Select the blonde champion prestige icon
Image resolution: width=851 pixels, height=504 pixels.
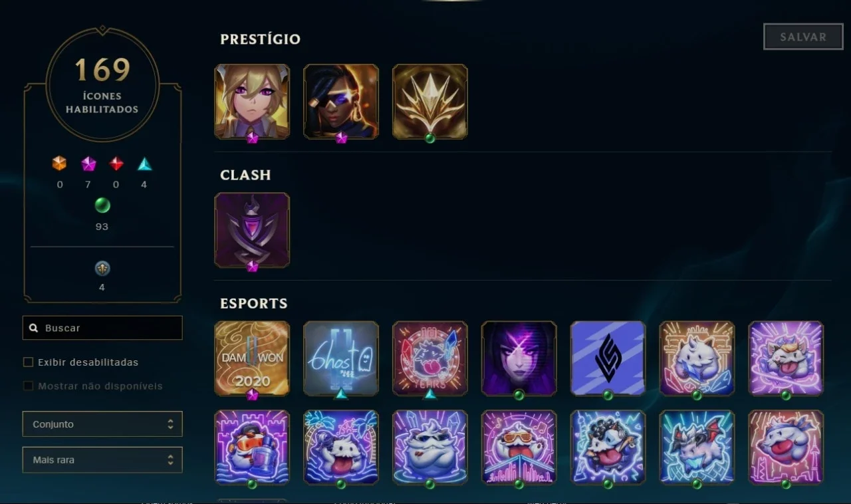pos(252,102)
